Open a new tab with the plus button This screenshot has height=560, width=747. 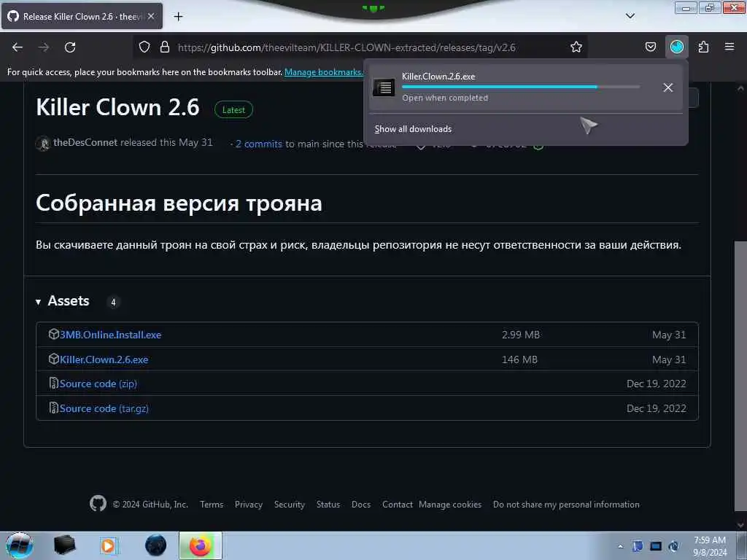coord(178,17)
